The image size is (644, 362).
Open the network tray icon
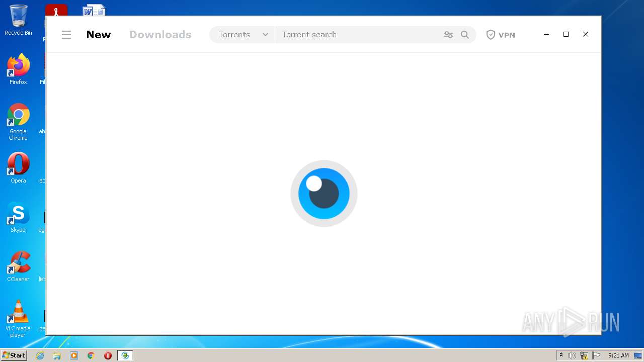pyautogui.click(x=584, y=355)
